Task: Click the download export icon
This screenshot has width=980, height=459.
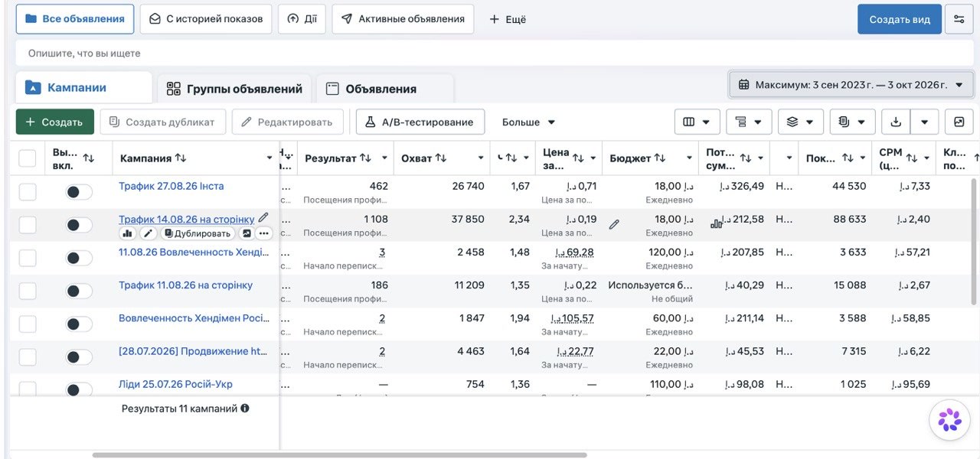Action: [x=896, y=122]
